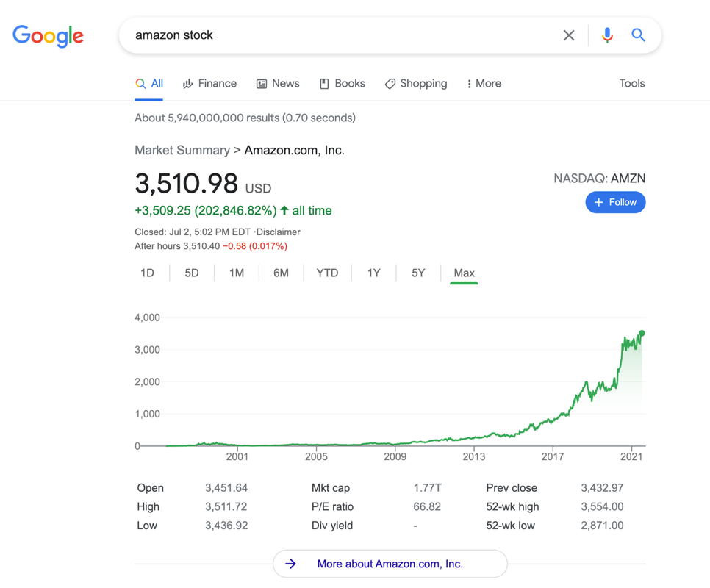Open the Tools options
The width and height of the screenshot is (710, 588).
click(x=632, y=83)
